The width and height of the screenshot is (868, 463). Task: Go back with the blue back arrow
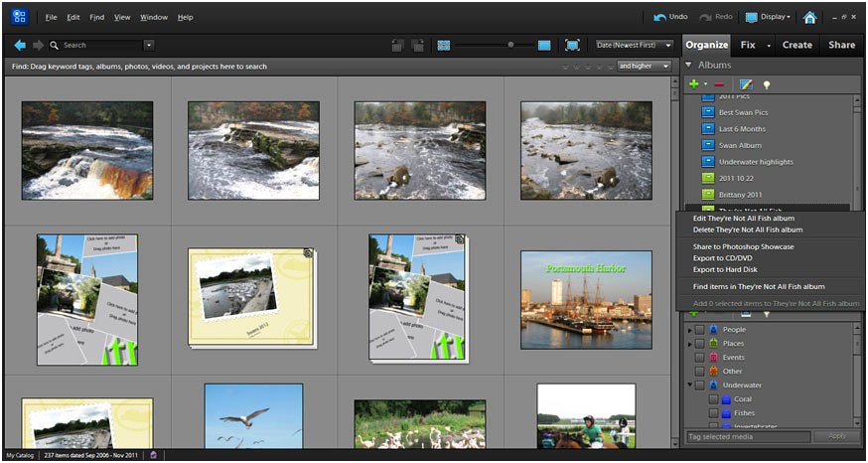coord(20,46)
